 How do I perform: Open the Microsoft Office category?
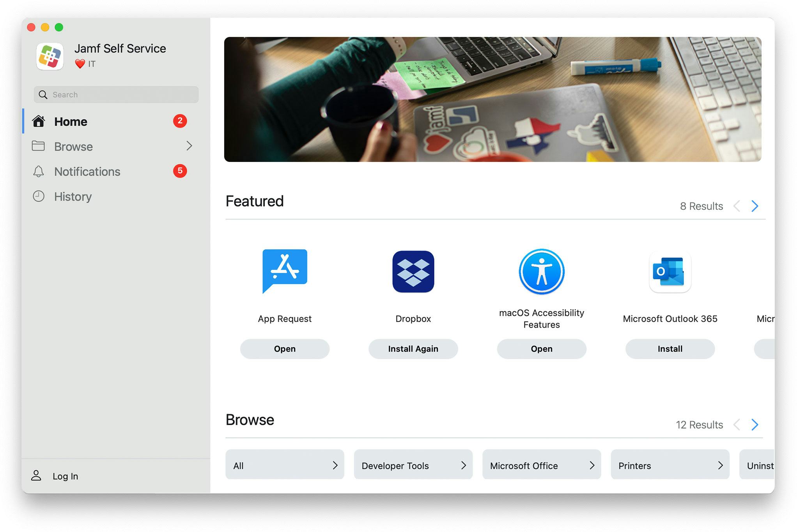(x=541, y=465)
